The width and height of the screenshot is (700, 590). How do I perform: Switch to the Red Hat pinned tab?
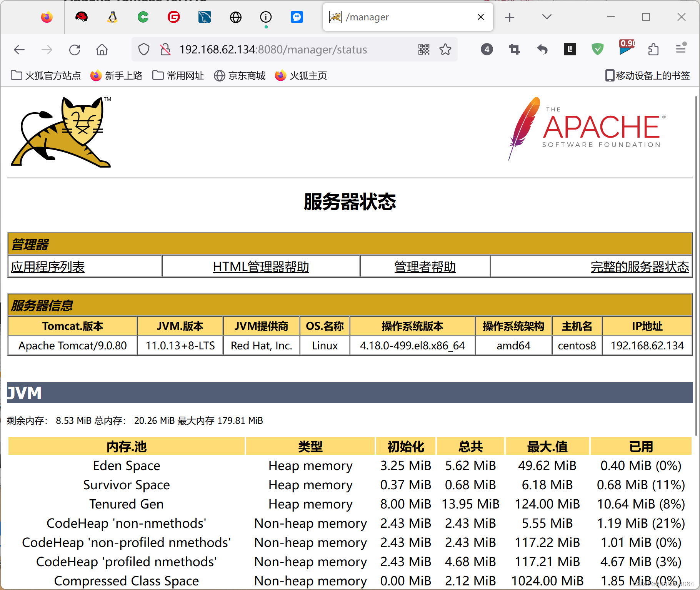pos(81,17)
